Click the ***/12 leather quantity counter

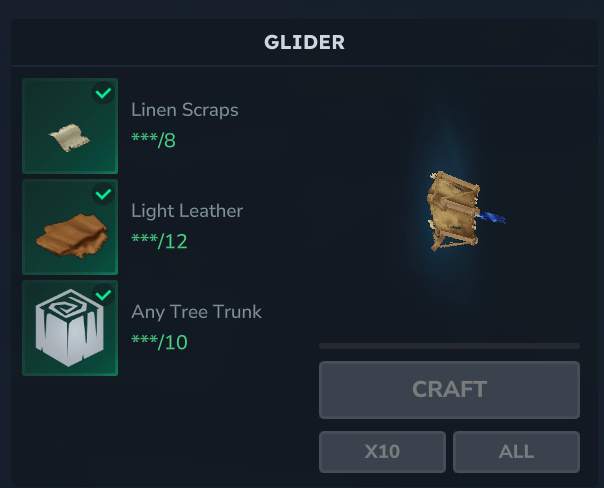(x=159, y=241)
